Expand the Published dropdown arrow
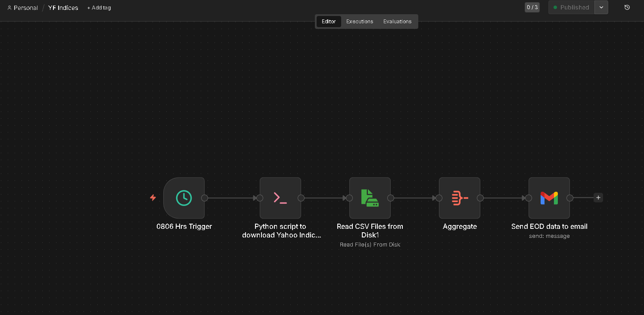Viewport: 644px width, 315px height. tap(601, 7)
